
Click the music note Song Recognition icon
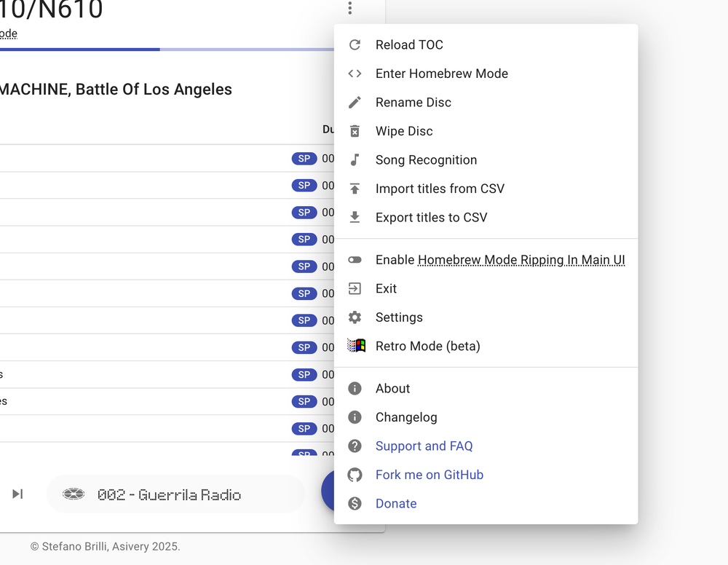(355, 159)
